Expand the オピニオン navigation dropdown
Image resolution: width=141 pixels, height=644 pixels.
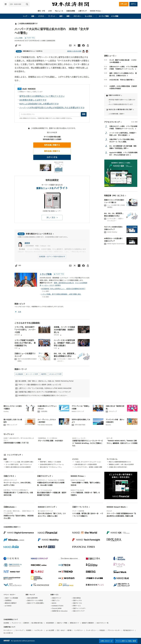[78, 16]
